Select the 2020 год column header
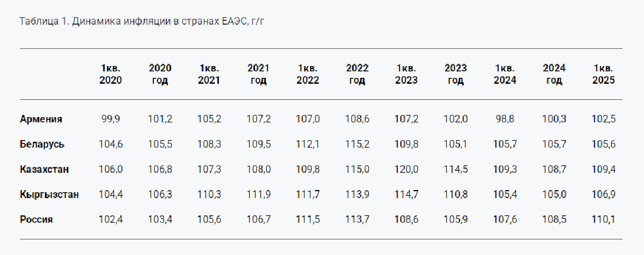Image resolution: width=644 pixels, height=255 pixels. pyautogui.click(x=160, y=75)
